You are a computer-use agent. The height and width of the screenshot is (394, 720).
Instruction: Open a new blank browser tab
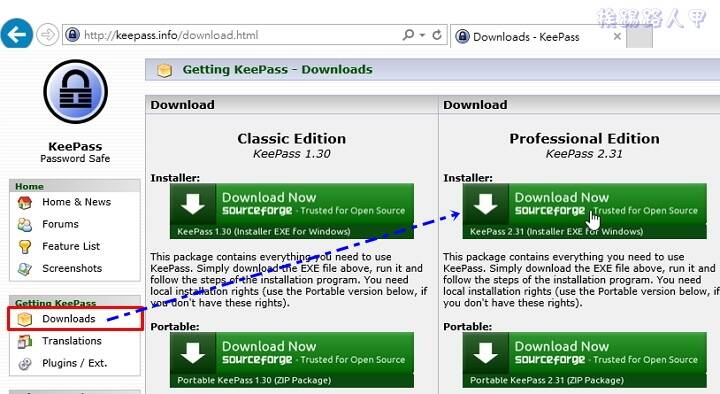639,37
